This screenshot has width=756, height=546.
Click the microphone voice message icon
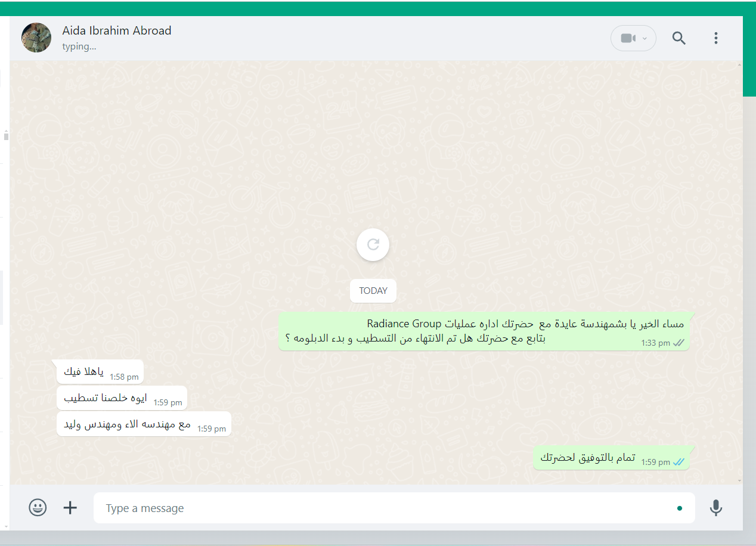[x=716, y=507]
